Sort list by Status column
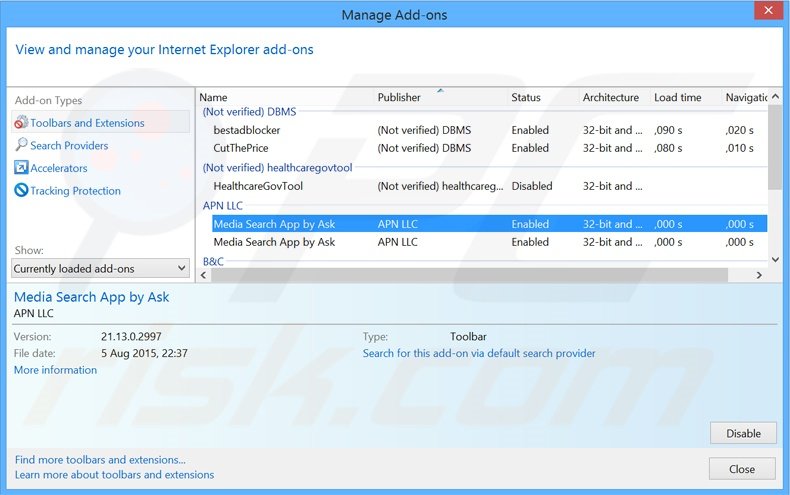790x495 pixels. [x=526, y=97]
